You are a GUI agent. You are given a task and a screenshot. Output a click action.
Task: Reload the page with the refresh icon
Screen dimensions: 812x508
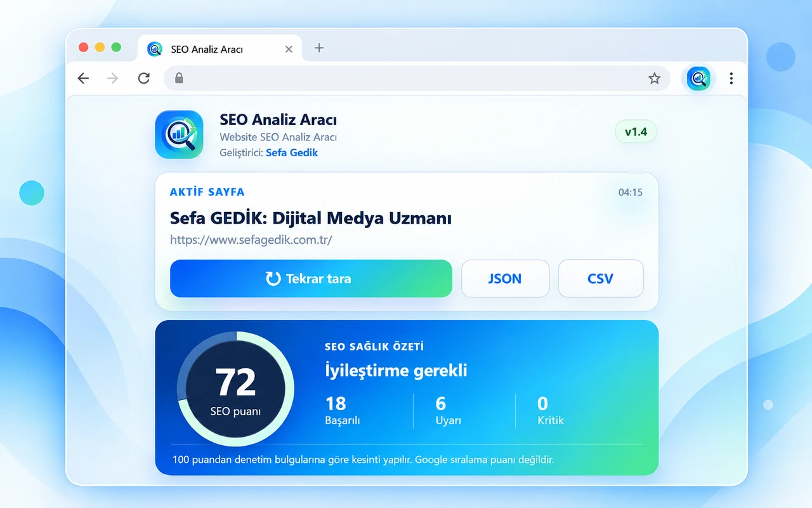coord(144,78)
